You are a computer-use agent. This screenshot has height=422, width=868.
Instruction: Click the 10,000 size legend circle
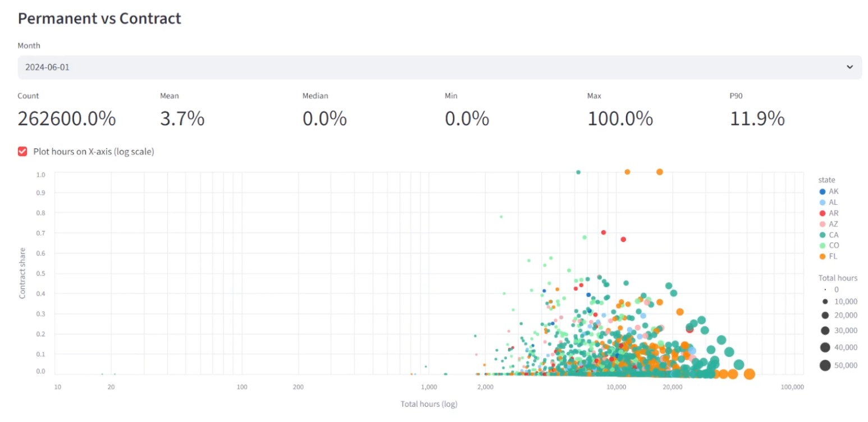[x=825, y=301]
